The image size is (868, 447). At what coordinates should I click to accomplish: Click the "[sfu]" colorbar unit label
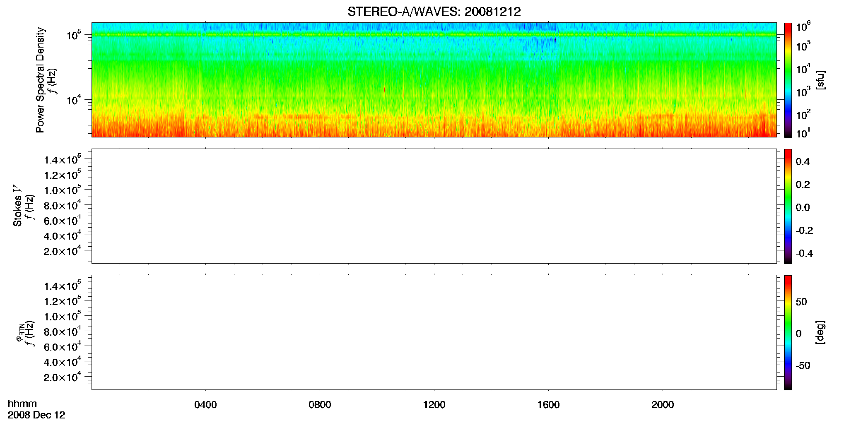point(820,80)
